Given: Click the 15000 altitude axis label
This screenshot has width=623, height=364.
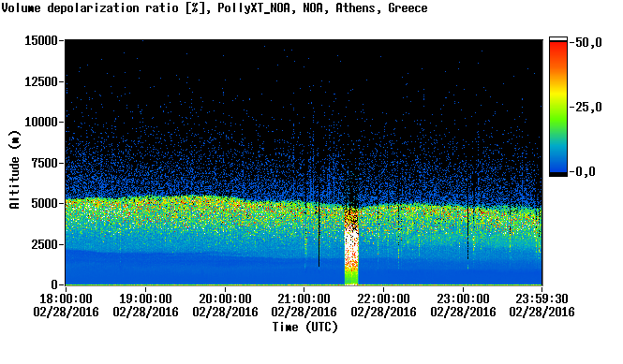Looking at the screenshot, I should tap(41, 40).
